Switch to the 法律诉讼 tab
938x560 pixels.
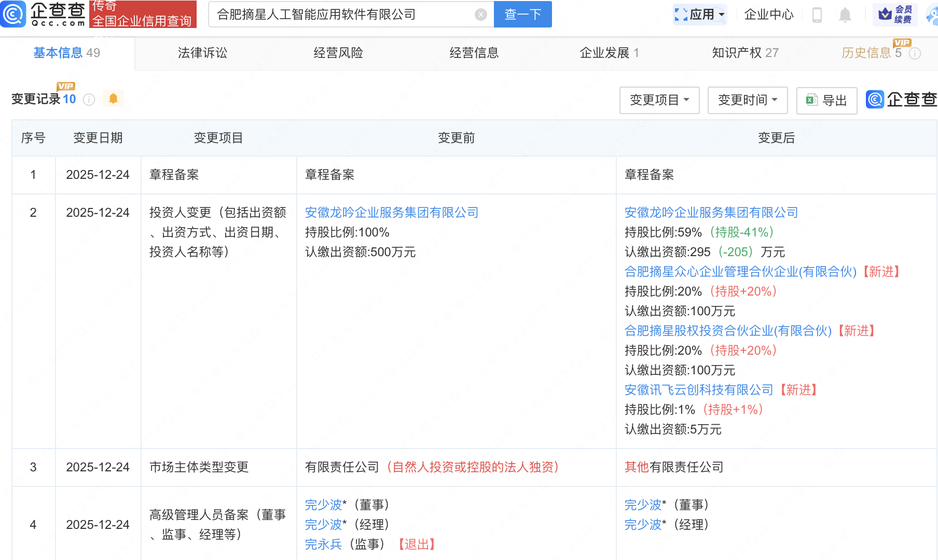point(202,53)
